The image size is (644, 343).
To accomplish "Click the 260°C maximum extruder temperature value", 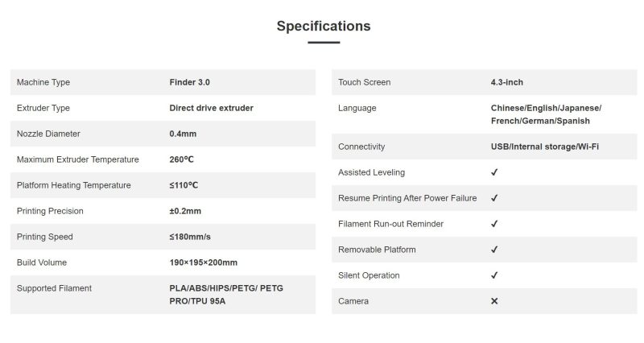I will 181,159.
